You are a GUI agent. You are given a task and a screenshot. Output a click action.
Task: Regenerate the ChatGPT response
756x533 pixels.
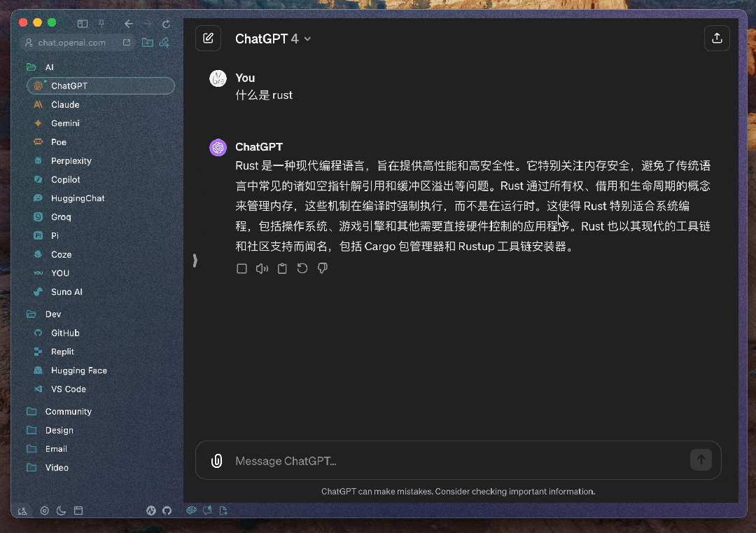tap(302, 269)
